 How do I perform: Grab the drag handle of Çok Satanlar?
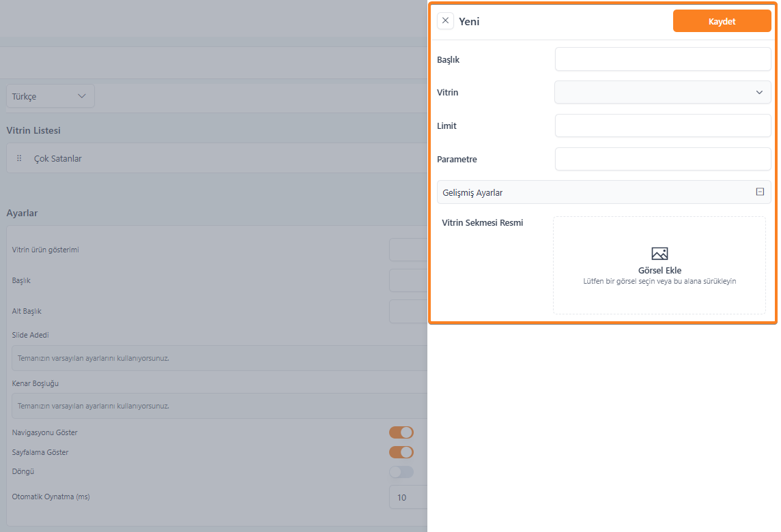tap(19, 158)
